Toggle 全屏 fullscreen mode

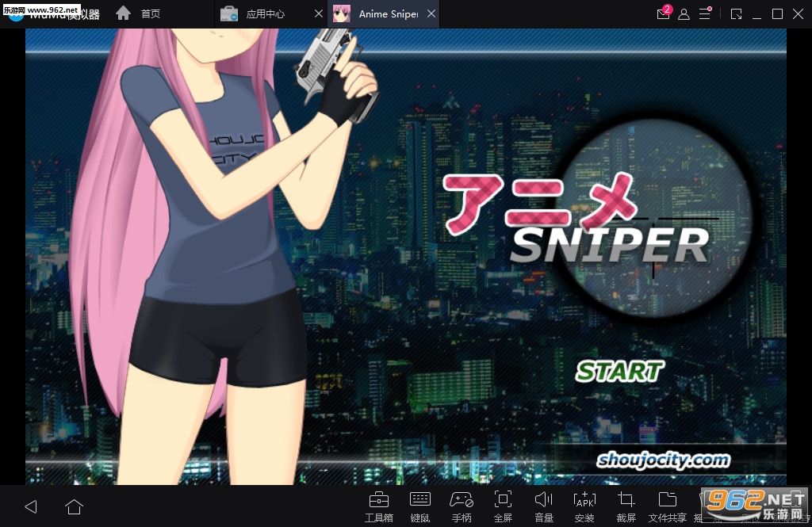tap(503, 507)
